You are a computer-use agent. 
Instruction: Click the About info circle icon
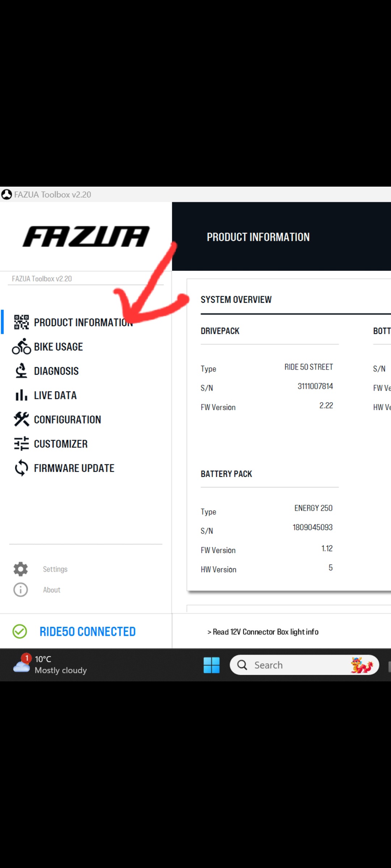point(21,590)
